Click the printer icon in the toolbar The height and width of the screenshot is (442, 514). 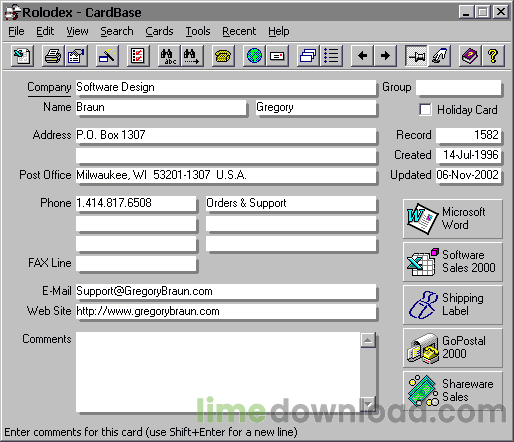tap(53, 56)
